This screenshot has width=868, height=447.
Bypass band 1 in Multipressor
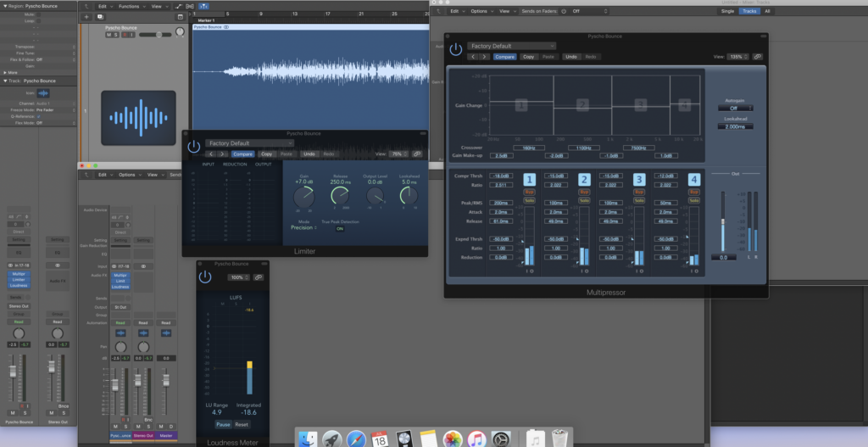(529, 193)
